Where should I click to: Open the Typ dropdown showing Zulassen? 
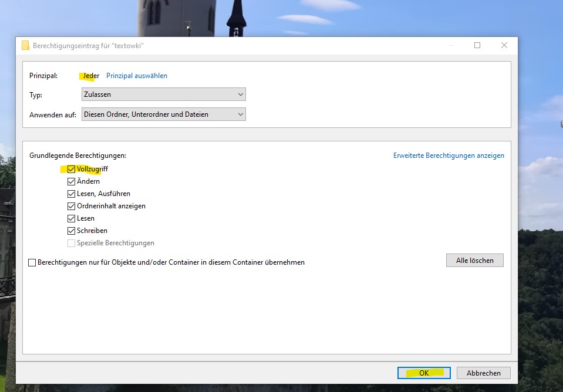tap(164, 94)
